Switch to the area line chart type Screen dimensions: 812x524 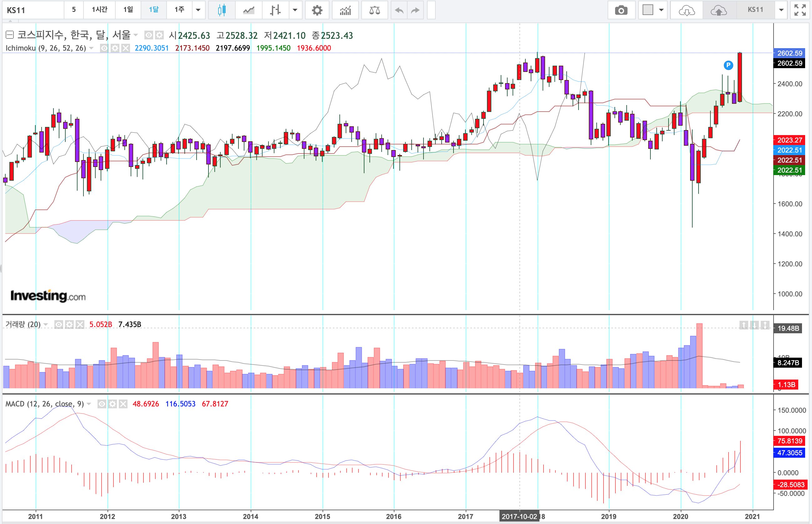[x=249, y=10]
